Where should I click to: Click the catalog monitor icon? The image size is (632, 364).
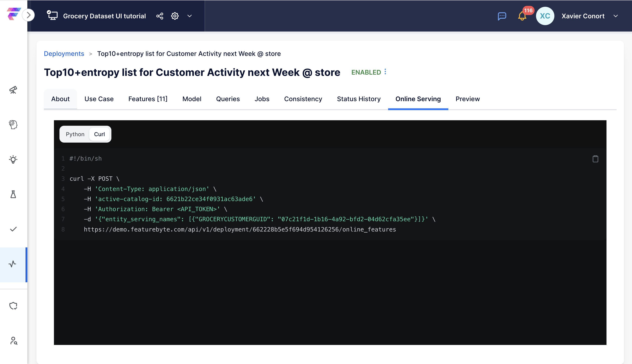pyautogui.click(x=52, y=16)
